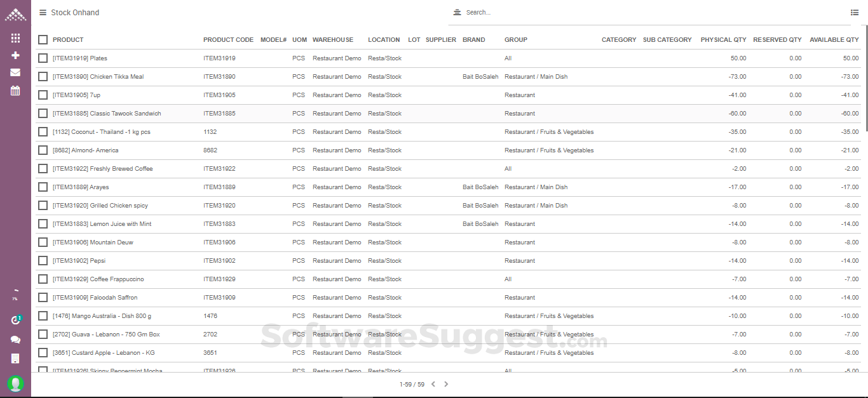Click the calculator device icon in the sidebar
The image size is (868, 398).
pyautogui.click(x=15, y=359)
